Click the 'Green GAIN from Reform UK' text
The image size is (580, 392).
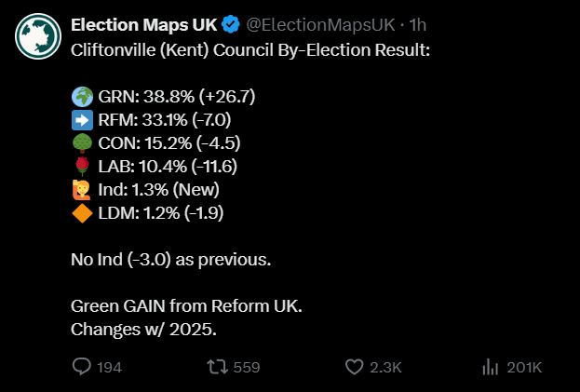[x=186, y=305]
